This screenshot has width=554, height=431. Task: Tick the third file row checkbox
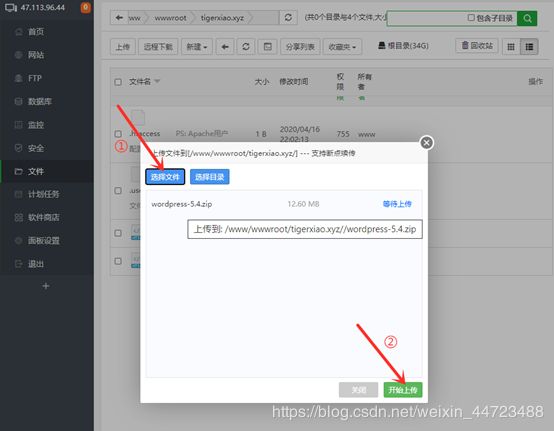(118, 233)
